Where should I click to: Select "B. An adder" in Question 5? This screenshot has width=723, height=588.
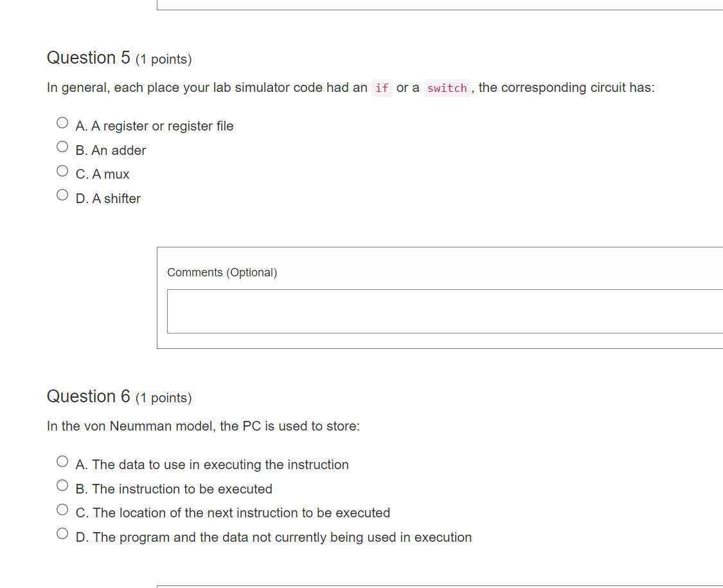point(62,147)
